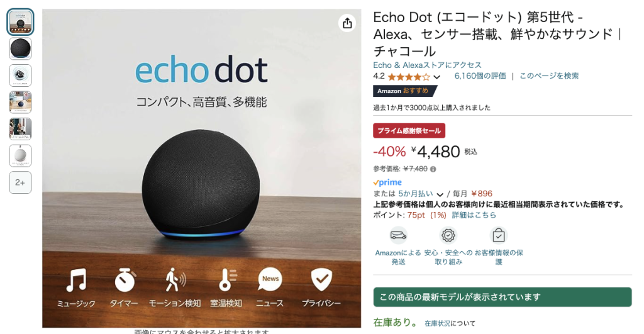Expand the 5か月払い installment dropdown
This screenshot has width=644, height=334.
pyautogui.click(x=440, y=194)
